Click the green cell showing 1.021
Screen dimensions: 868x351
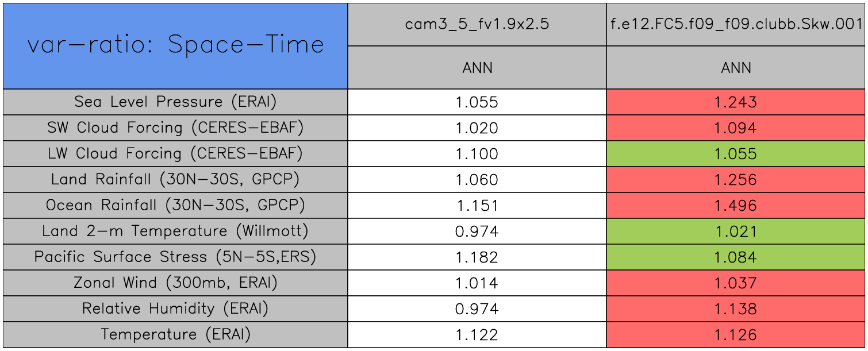coord(736,232)
